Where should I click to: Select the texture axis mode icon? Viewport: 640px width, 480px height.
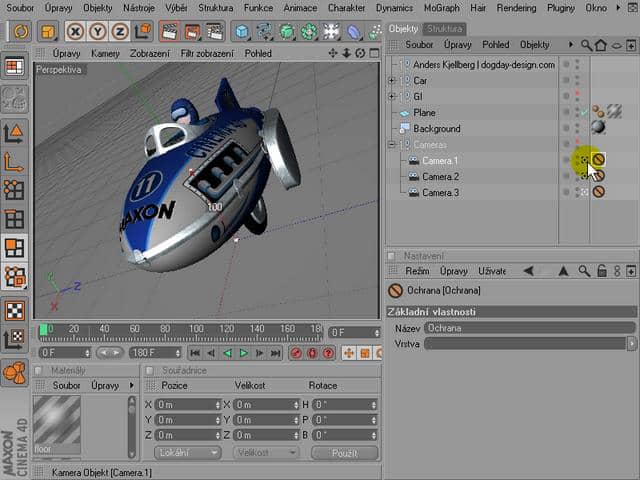(x=15, y=339)
